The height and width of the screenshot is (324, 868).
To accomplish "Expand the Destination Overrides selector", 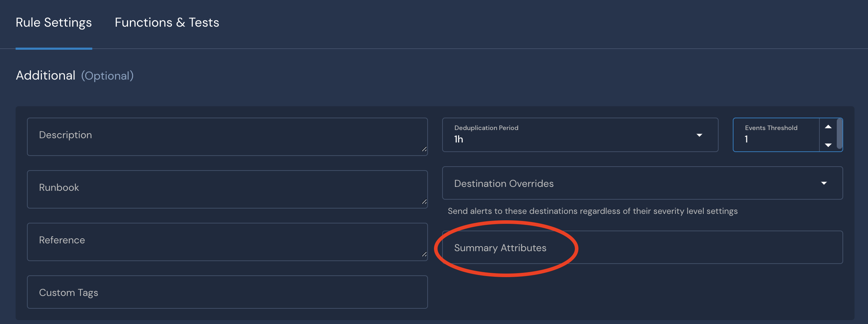I will [x=642, y=183].
